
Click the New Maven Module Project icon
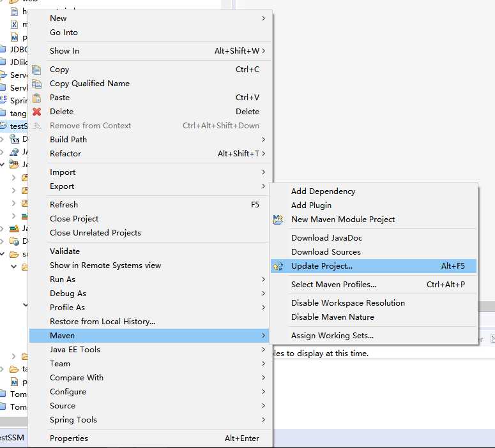click(278, 220)
